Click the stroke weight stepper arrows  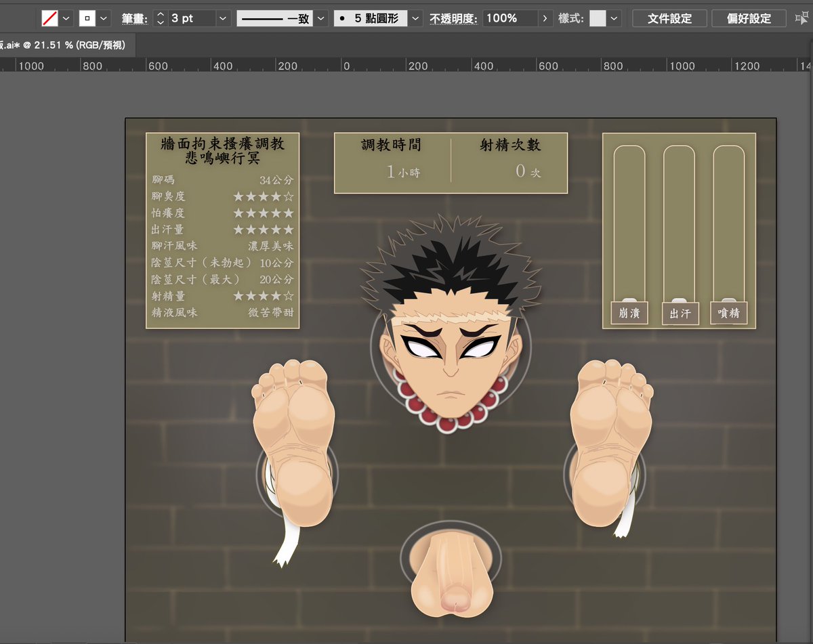pos(160,18)
